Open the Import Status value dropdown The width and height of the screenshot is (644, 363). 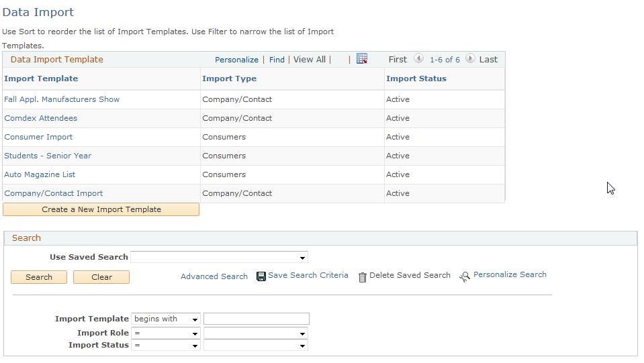[255, 346]
